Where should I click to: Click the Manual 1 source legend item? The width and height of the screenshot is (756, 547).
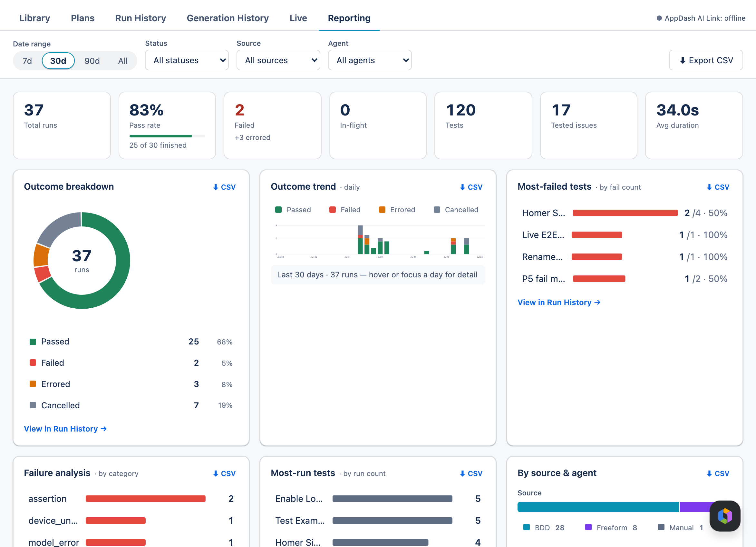(x=680, y=528)
